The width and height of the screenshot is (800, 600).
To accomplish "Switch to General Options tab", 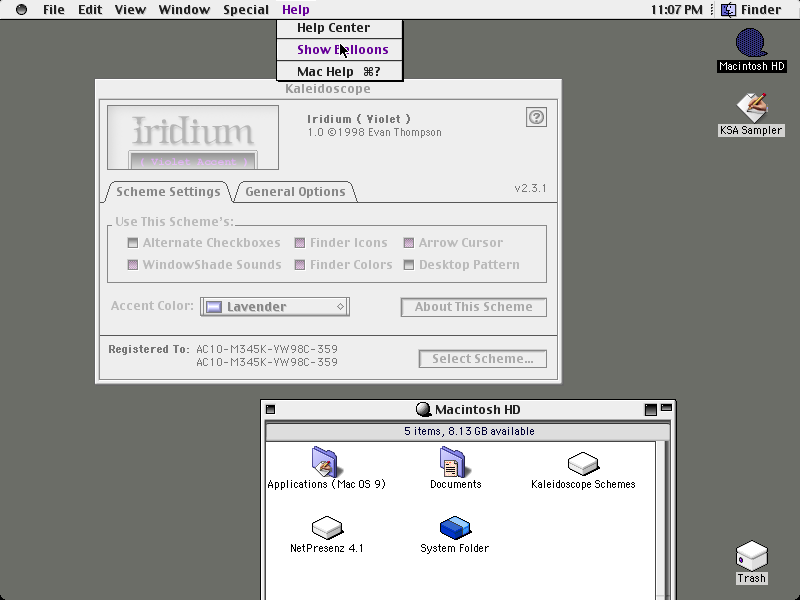I will [x=295, y=191].
